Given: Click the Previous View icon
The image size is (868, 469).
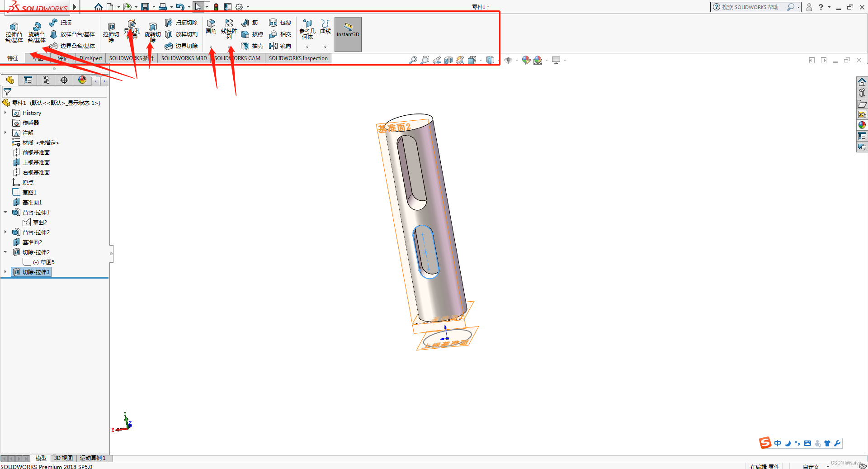Looking at the screenshot, I should (x=436, y=60).
